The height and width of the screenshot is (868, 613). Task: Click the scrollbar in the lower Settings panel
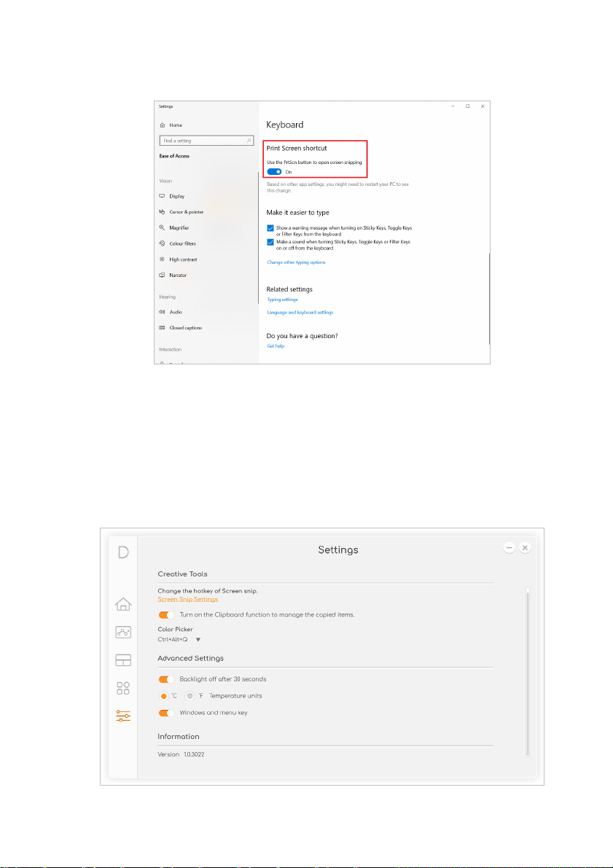(527, 670)
